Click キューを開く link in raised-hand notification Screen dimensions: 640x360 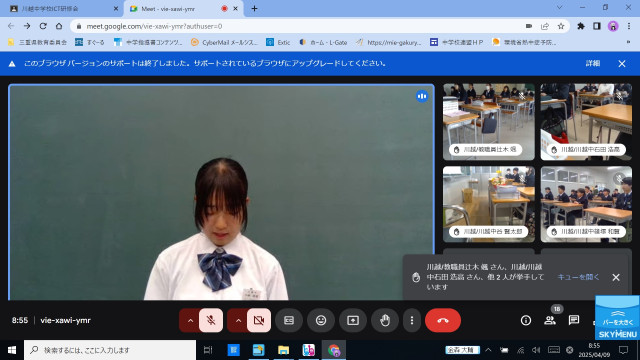[578, 277]
